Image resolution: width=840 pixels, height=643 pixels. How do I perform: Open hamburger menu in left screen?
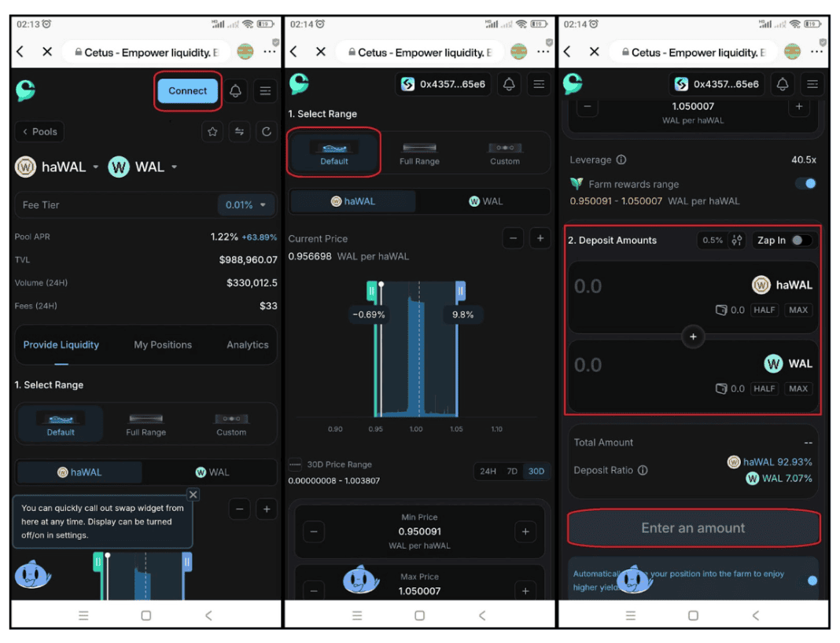coord(265,91)
